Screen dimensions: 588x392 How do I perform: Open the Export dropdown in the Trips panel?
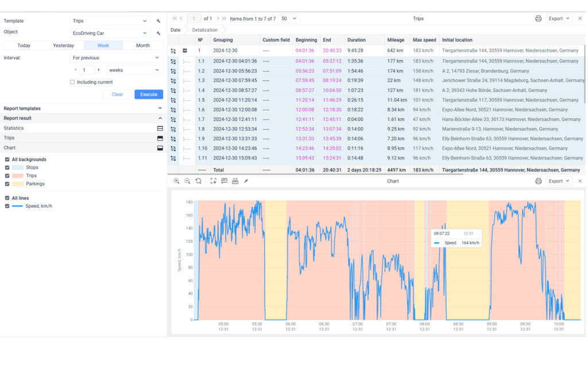(x=559, y=18)
